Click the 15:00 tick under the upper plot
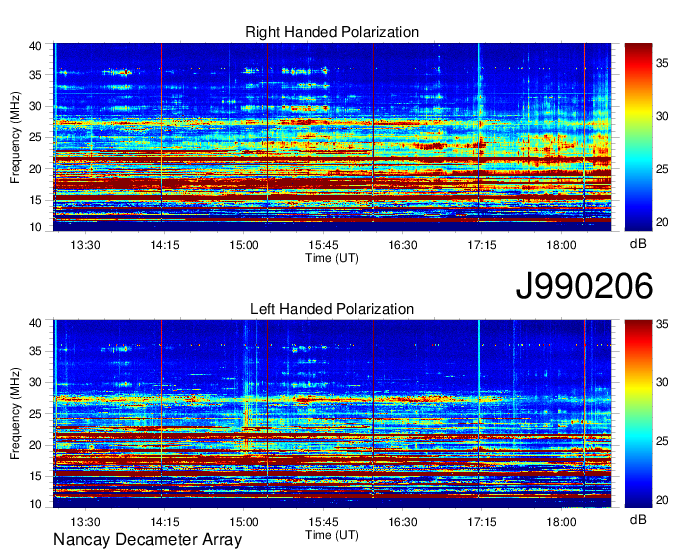Image resolution: width=680 pixels, height=552 pixels. pyautogui.click(x=244, y=245)
